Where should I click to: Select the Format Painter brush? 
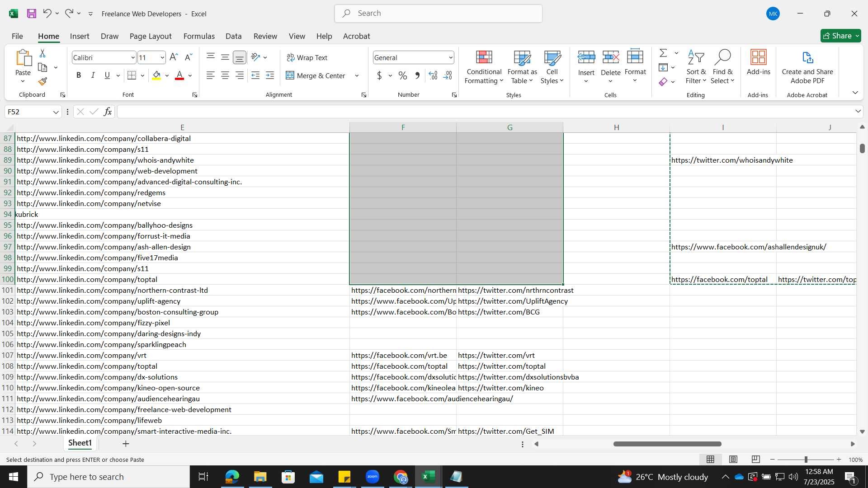tap(42, 81)
